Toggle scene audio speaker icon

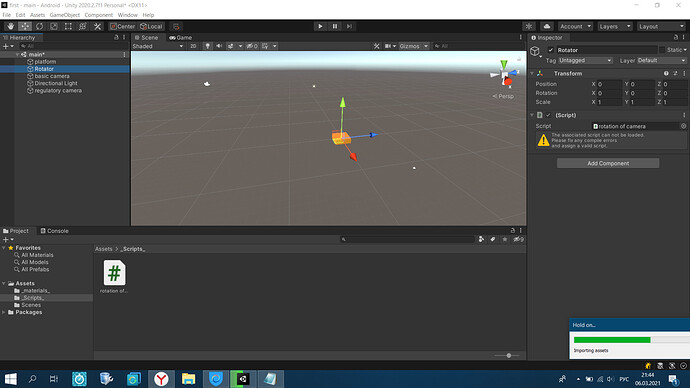pyautogui.click(x=219, y=46)
